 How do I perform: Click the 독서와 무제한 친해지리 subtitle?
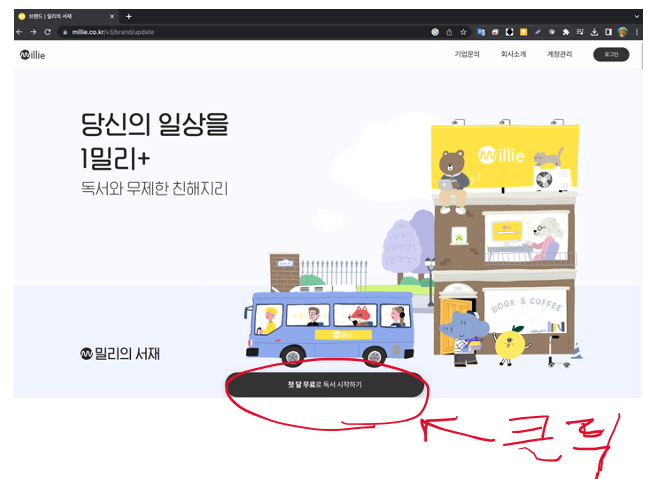[155, 189]
